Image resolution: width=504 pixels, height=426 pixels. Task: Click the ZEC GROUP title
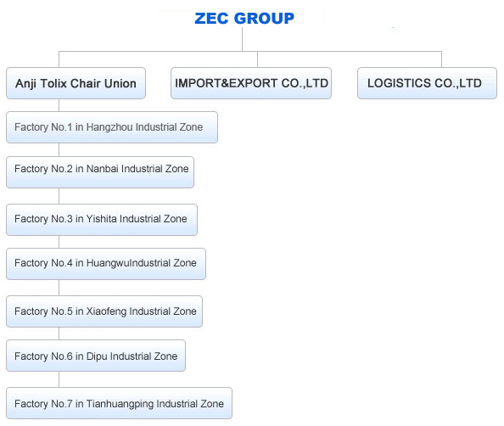pyautogui.click(x=244, y=19)
